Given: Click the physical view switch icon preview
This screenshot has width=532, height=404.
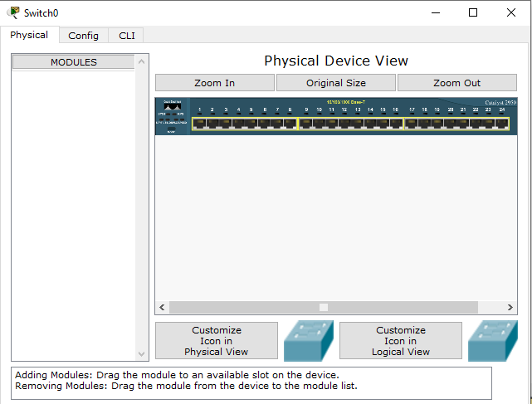Looking at the screenshot, I should click(x=308, y=341).
